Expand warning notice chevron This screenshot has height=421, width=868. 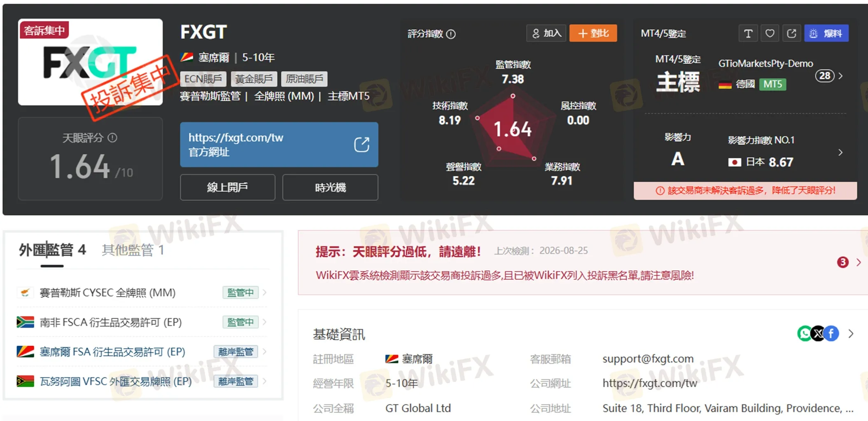pos(859,262)
